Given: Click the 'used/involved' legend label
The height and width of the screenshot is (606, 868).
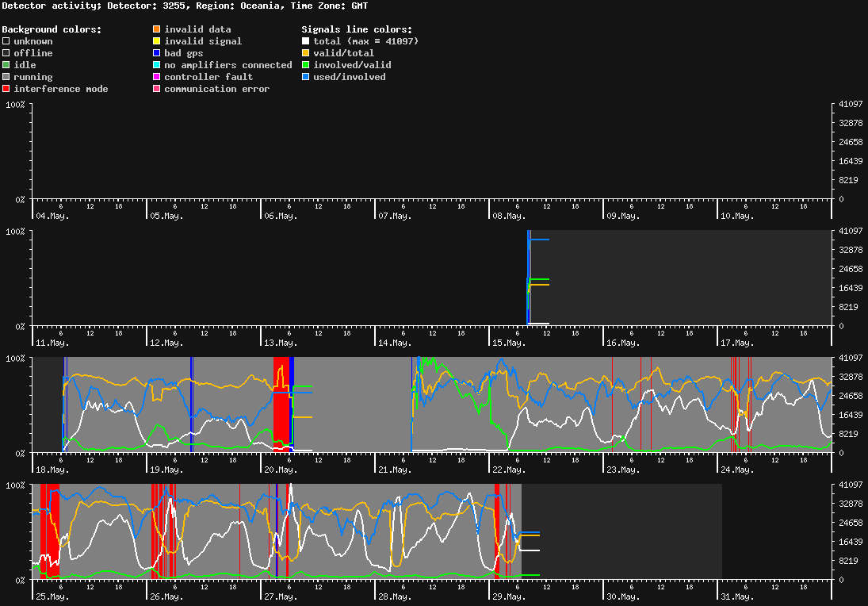Looking at the screenshot, I should click(350, 77).
